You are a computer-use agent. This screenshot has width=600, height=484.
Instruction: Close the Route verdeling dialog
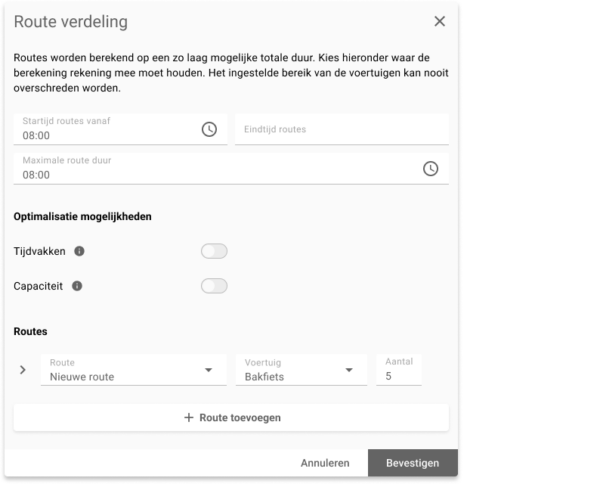(440, 21)
